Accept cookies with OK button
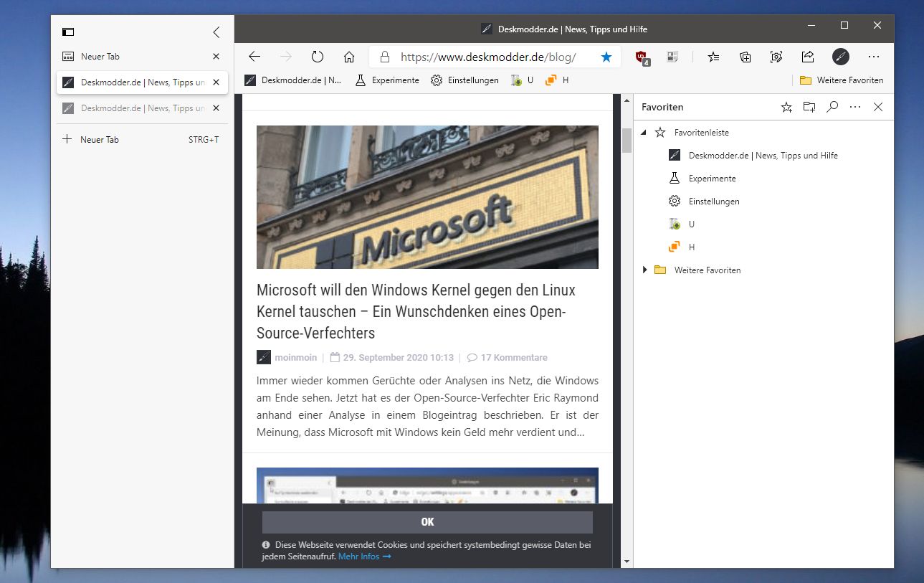This screenshot has height=583, width=924. click(427, 522)
